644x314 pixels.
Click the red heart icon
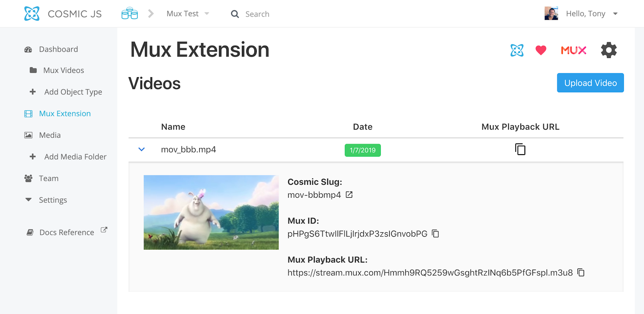point(541,50)
